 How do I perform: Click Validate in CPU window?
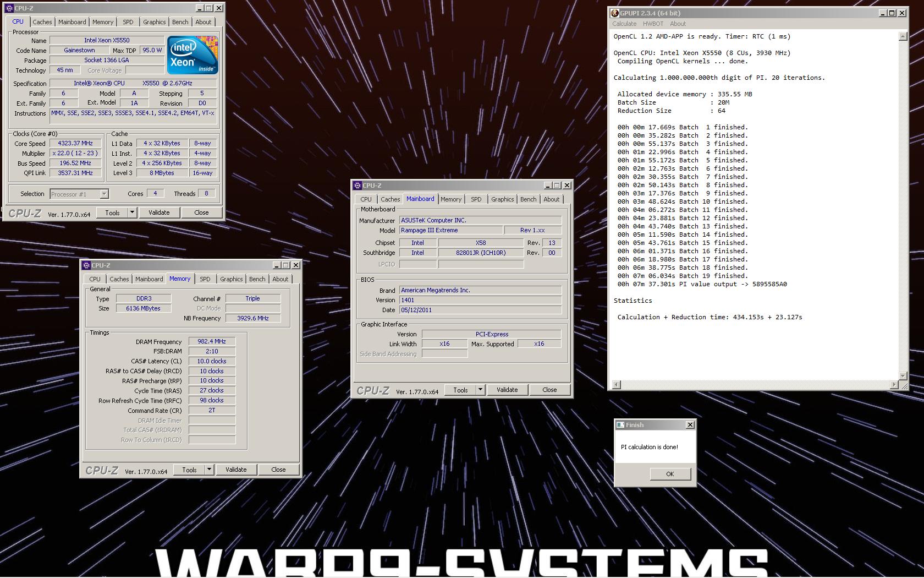pos(159,212)
